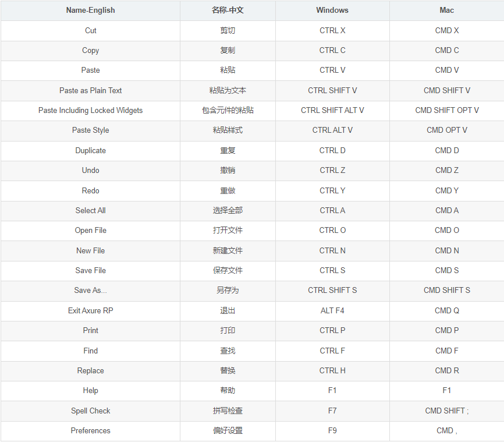This screenshot has width=504, height=442.
Task: Click the CTRL SHIFT ALT V cell
Action: point(332,110)
